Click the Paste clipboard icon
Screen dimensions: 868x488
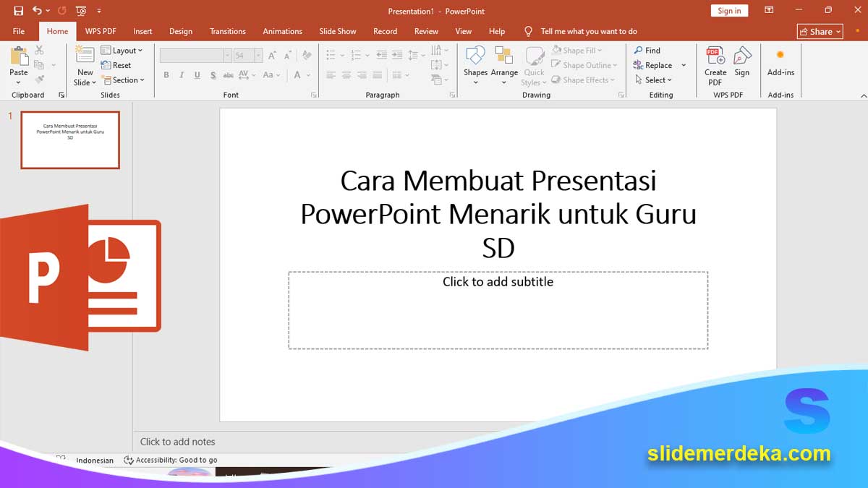click(x=19, y=56)
